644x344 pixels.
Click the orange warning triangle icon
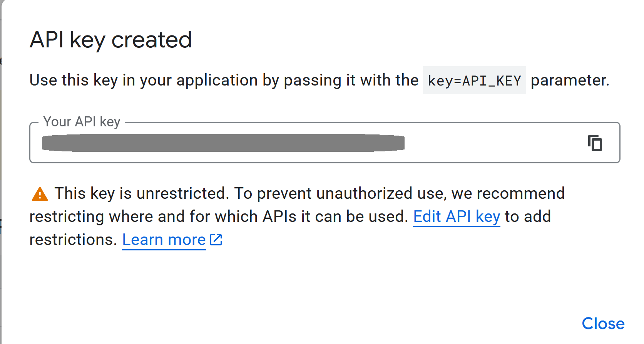click(40, 194)
